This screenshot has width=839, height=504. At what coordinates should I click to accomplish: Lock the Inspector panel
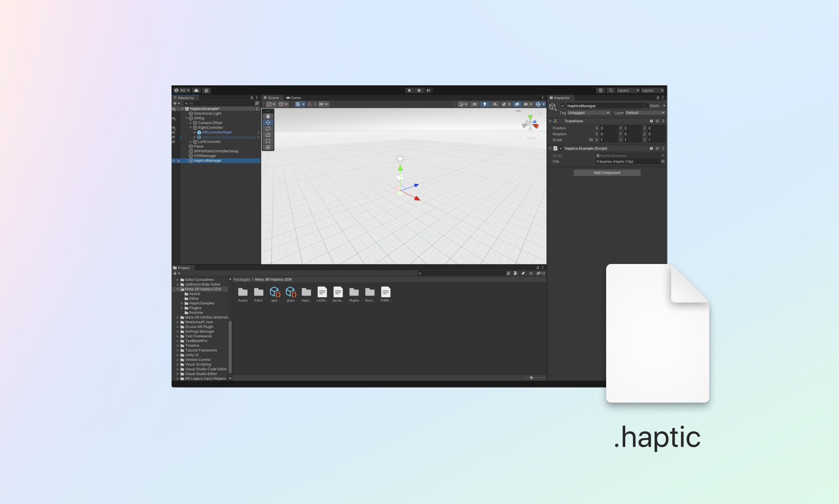(x=658, y=98)
